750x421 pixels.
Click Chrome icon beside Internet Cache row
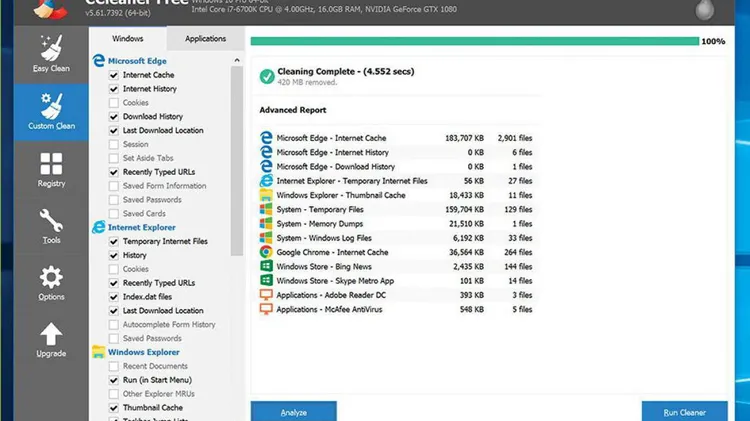(x=266, y=252)
